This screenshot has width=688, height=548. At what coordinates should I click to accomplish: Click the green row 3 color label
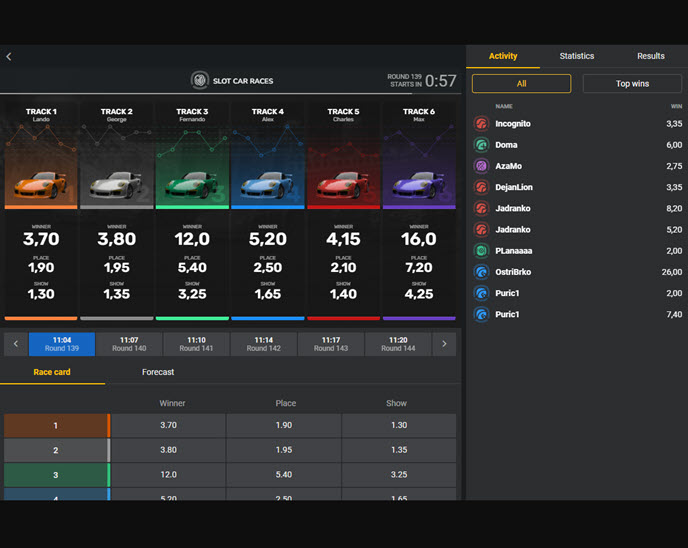click(56, 475)
